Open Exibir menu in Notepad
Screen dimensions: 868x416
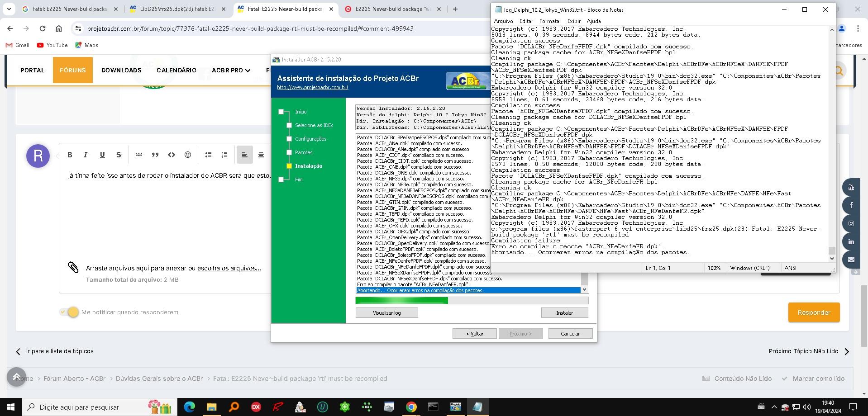click(574, 21)
